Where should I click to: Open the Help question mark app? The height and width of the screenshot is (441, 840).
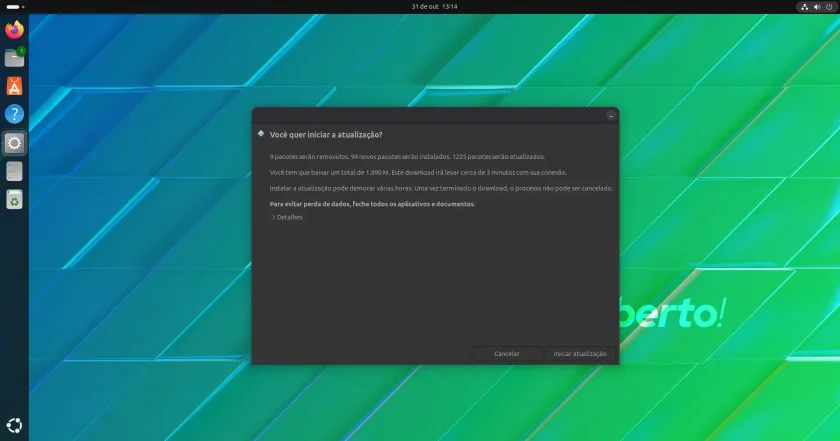tap(14, 114)
